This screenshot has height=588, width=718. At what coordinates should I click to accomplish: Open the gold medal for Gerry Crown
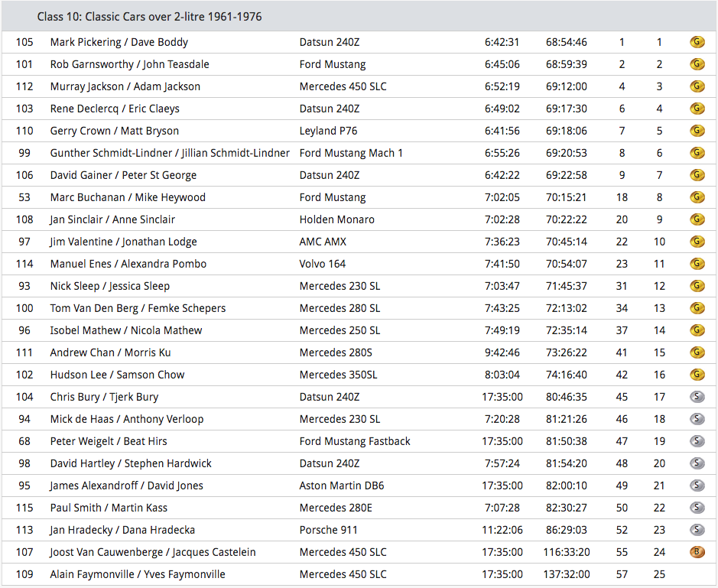coord(697,131)
